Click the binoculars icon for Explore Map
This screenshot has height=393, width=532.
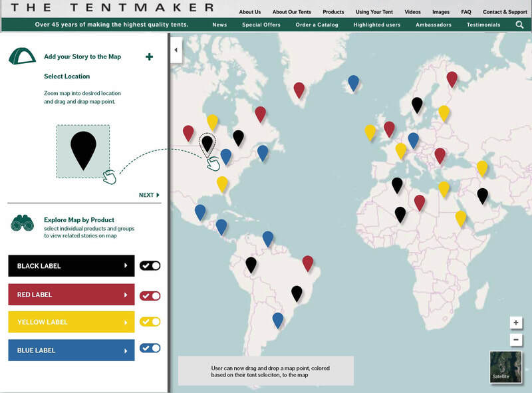pyautogui.click(x=22, y=223)
